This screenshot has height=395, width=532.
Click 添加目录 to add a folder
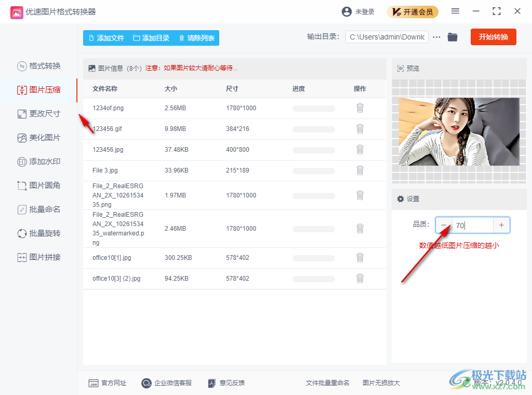(151, 38)
